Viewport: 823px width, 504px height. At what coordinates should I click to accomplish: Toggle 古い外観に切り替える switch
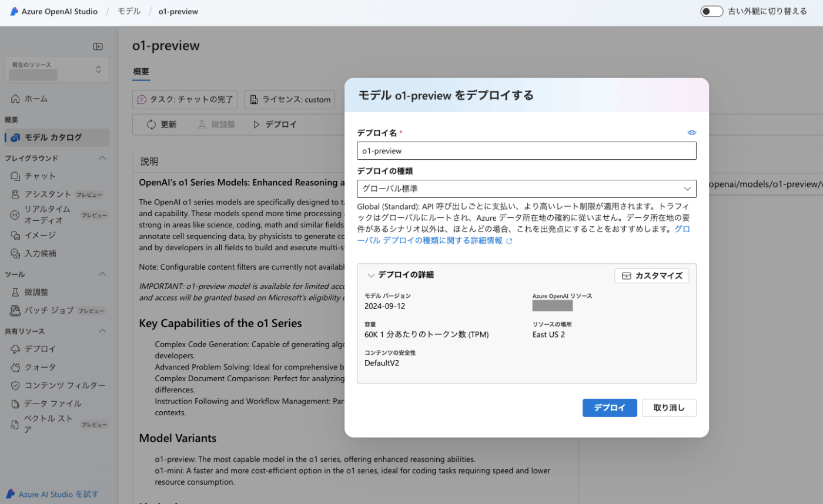coord(711,12)
